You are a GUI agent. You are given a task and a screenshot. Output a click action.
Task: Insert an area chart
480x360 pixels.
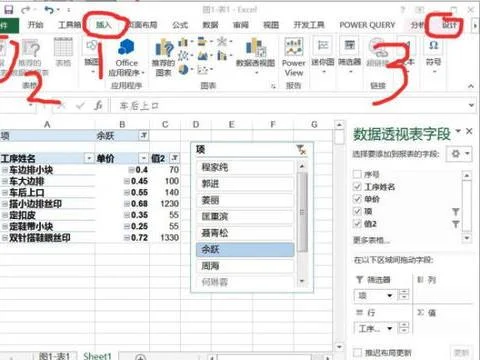point(203,56)
